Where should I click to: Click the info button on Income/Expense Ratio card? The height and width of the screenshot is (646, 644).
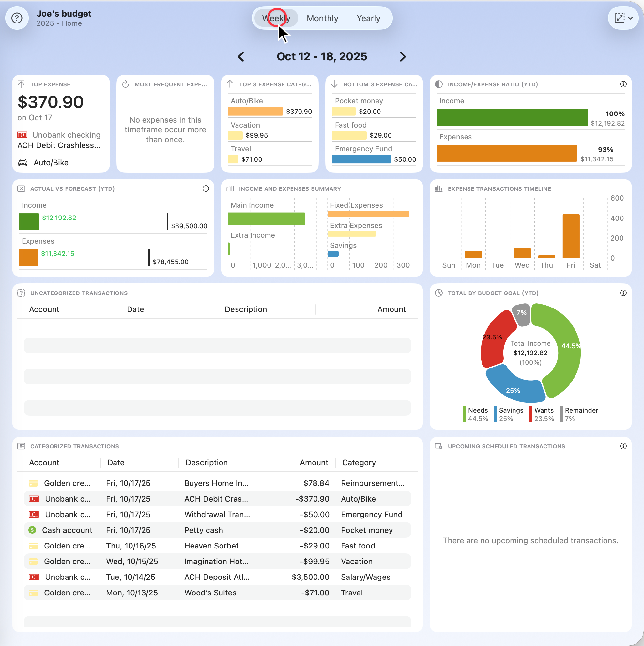pyautogui.click(x=623, y=84)
